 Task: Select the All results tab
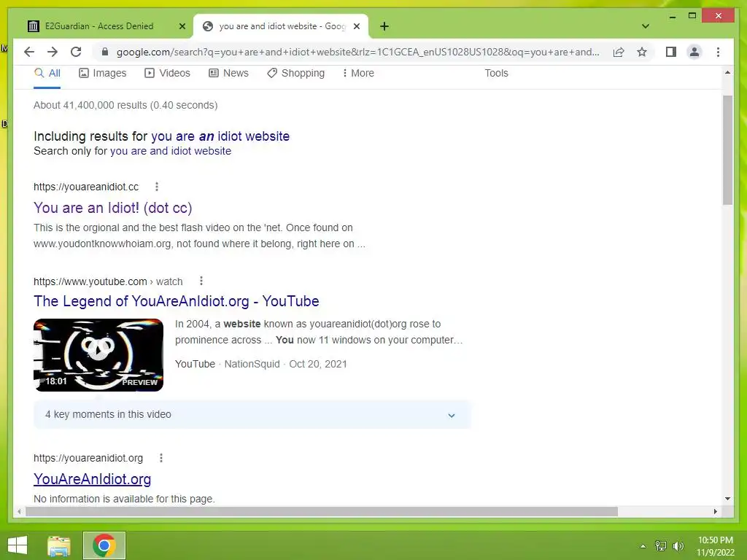[47, 74]
